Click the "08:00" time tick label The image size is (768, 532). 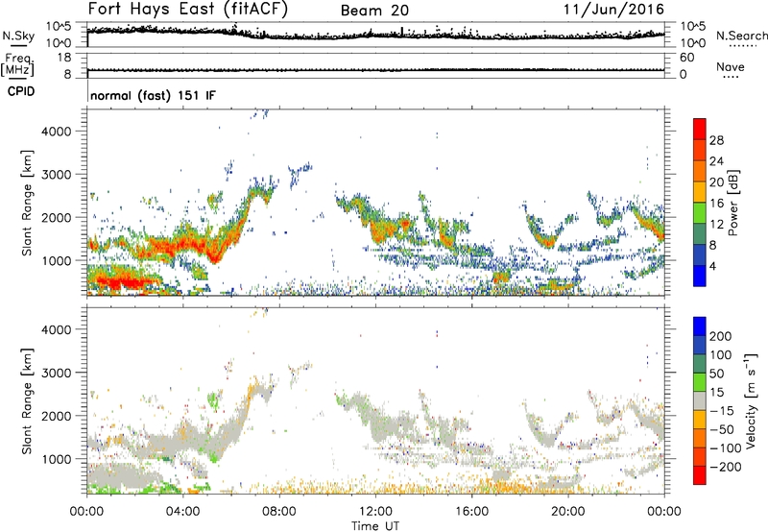pos(278,512)
